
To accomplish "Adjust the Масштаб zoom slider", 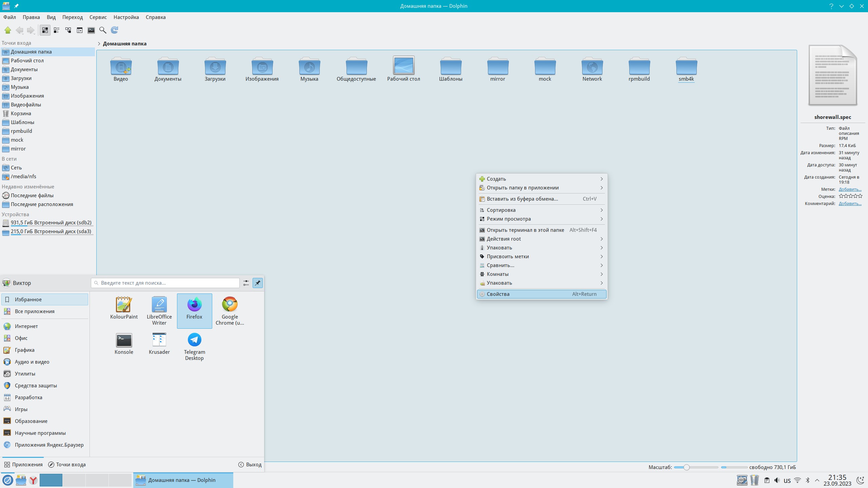I will pos(686,467).
